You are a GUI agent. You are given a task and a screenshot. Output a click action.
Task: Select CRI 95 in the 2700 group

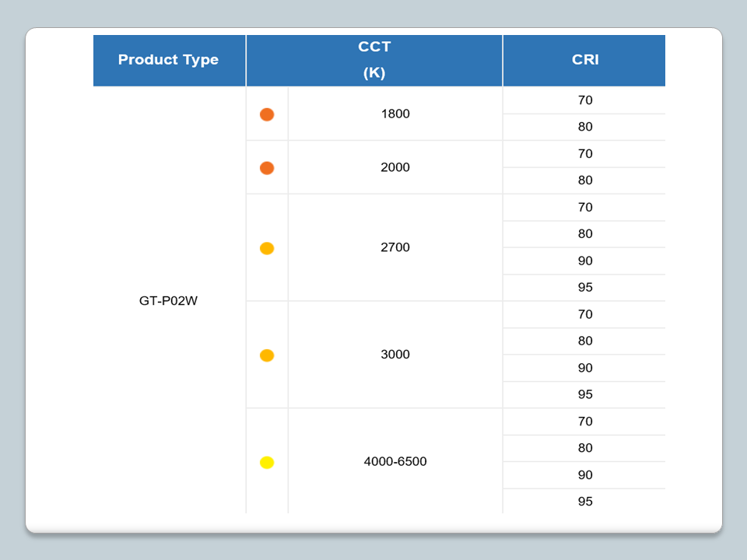tap(585, 288)
